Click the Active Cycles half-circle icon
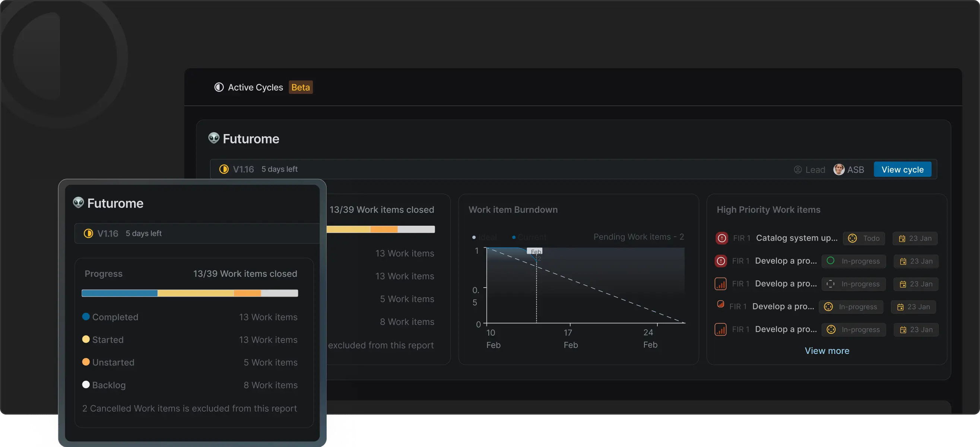 coord(219,87)
